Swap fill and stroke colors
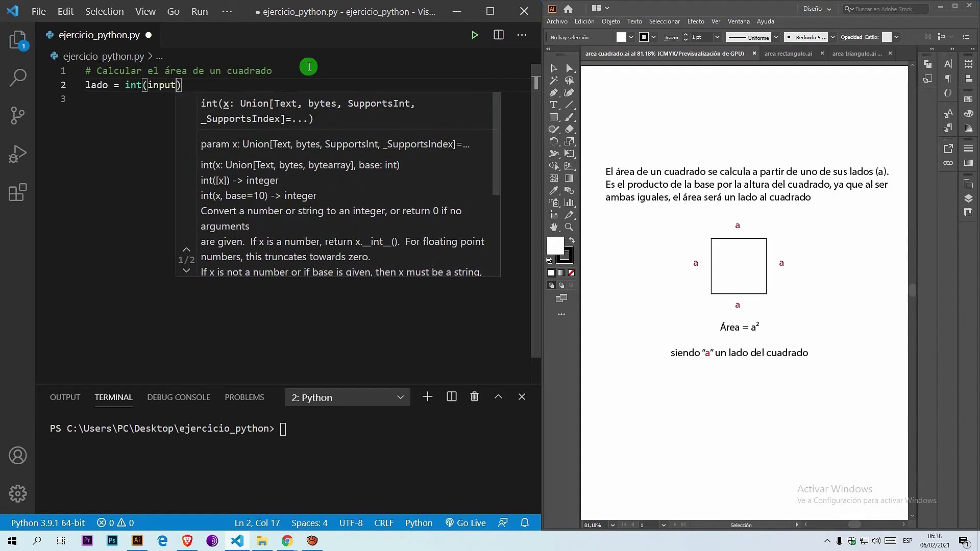The height and width of the screenshot is (551, 980). coord(572,240)
